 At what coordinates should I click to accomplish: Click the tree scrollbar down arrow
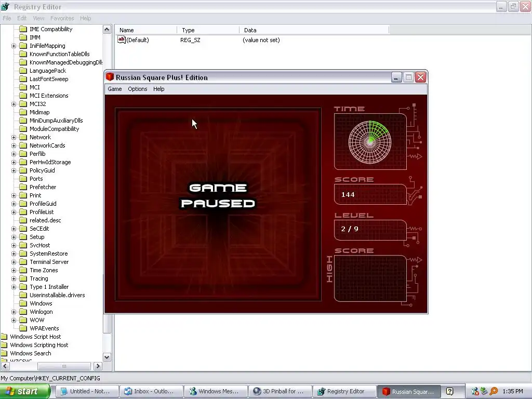107,357
